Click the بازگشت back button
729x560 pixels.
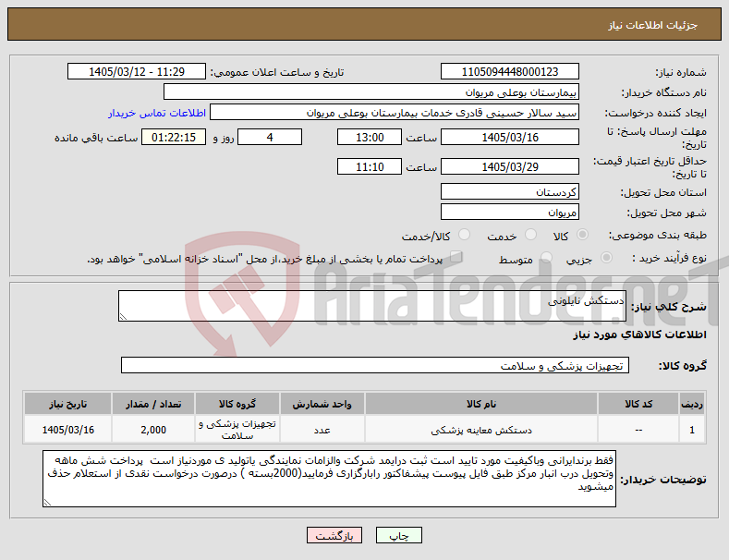[334, 535]
